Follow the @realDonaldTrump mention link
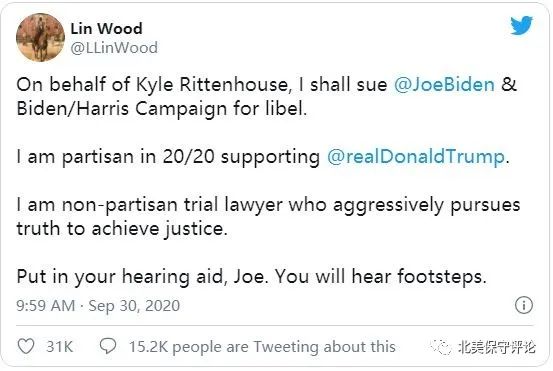Screen dimensions: 553x371 pyautogui.click(x=415, y=157)
